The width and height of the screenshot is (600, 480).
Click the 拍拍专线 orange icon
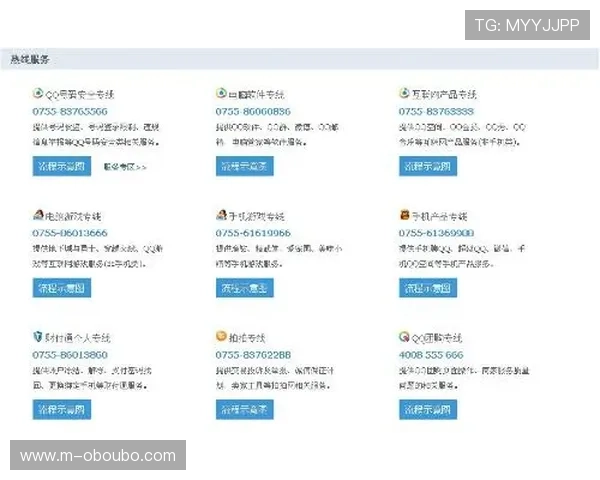[221, 337]
